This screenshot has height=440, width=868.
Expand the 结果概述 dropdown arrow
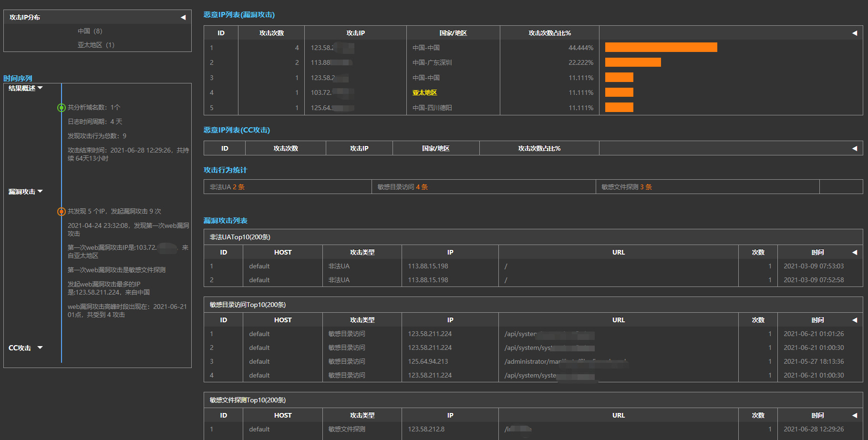40,88
